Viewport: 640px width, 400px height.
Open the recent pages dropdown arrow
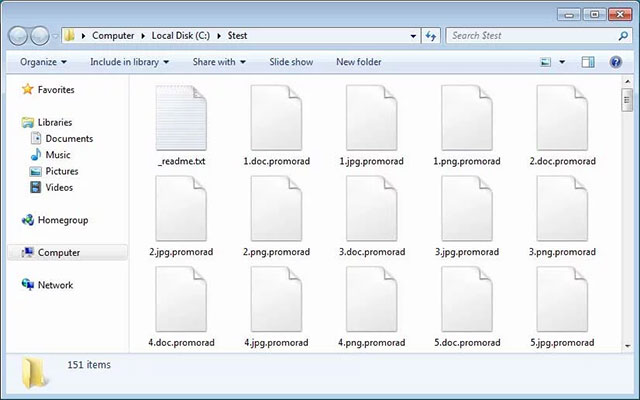[55, 36]
